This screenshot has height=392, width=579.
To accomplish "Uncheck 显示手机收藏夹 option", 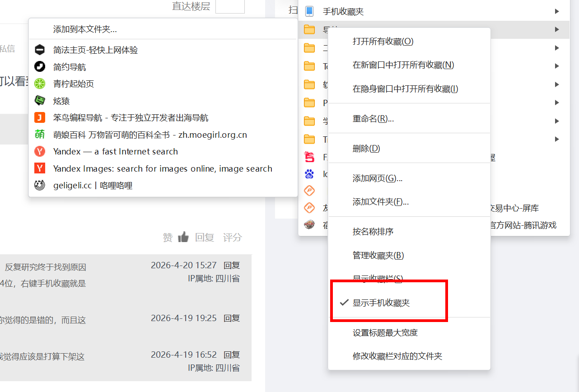I will tap(409, 303).
